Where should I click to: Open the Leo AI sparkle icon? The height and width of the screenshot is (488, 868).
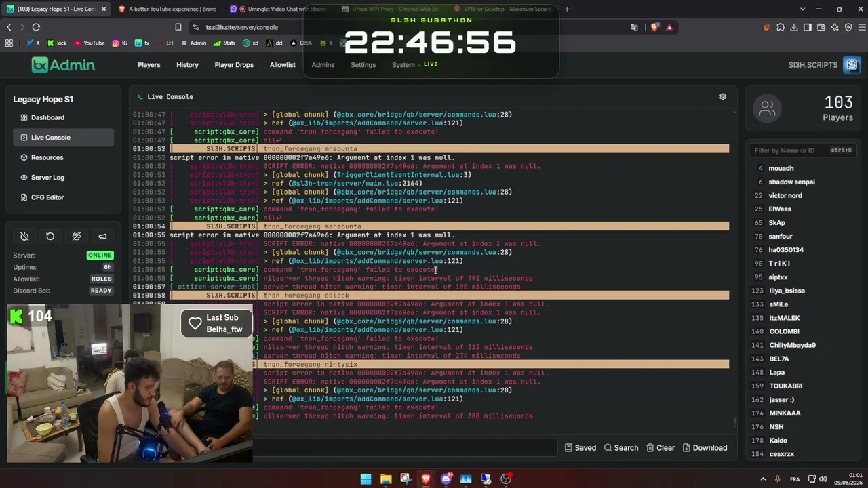835,27
